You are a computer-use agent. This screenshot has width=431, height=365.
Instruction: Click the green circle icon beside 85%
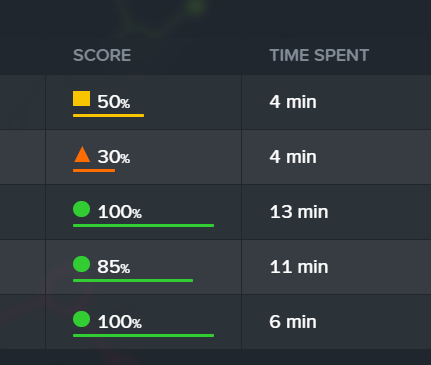click(x=82, y=264)
